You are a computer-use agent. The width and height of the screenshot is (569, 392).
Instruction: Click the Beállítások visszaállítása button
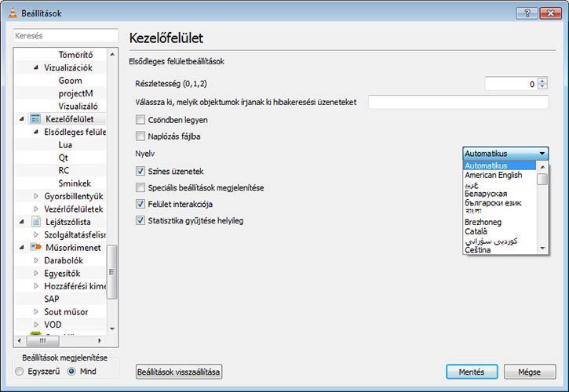click(179, 372)
